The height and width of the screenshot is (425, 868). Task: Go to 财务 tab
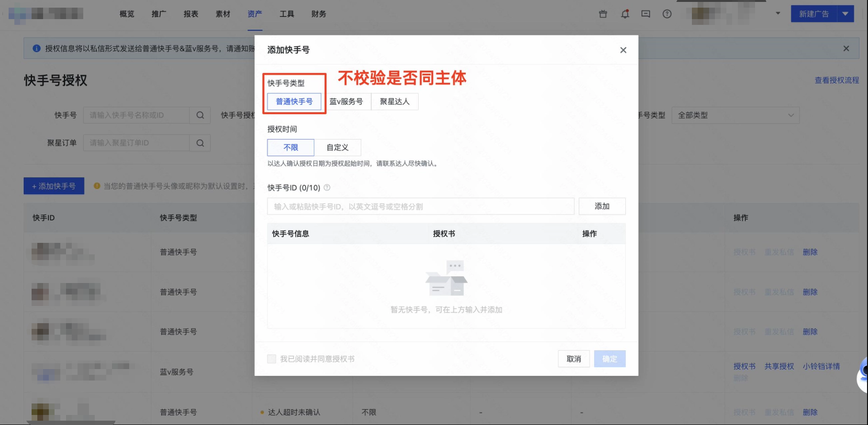tap(319, 14)
